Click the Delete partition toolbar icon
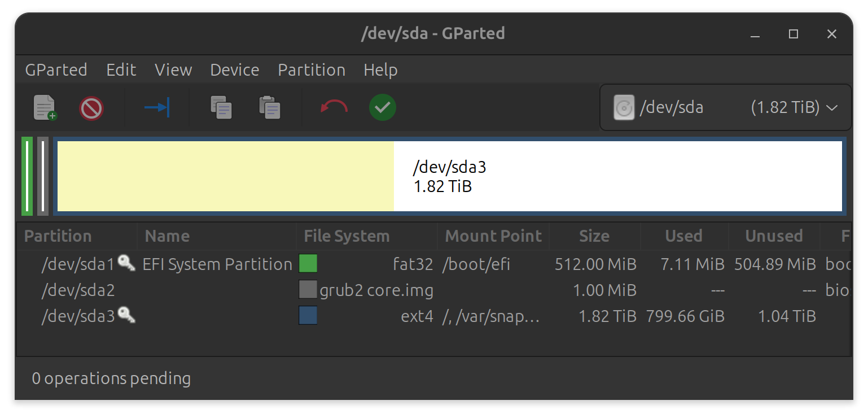 click(x=91, y=107)
